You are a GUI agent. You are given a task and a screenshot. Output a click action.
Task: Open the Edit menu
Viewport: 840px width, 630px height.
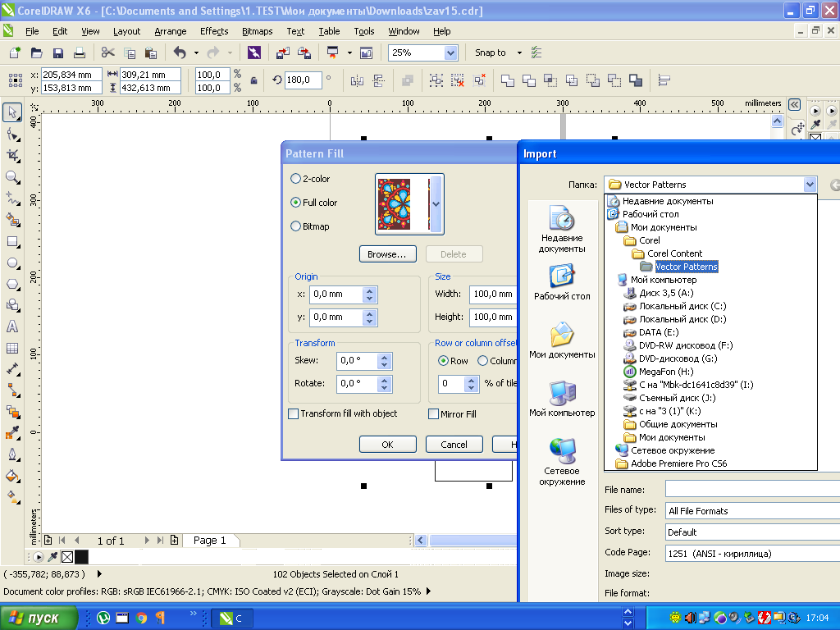point(60,31)
